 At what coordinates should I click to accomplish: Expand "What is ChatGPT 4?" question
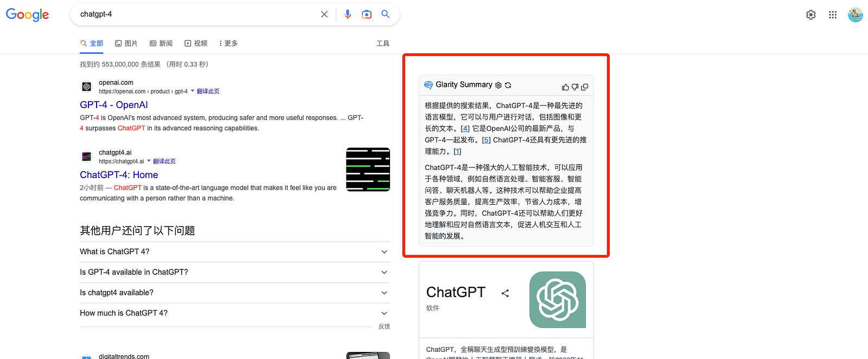[x=234, y=252]
